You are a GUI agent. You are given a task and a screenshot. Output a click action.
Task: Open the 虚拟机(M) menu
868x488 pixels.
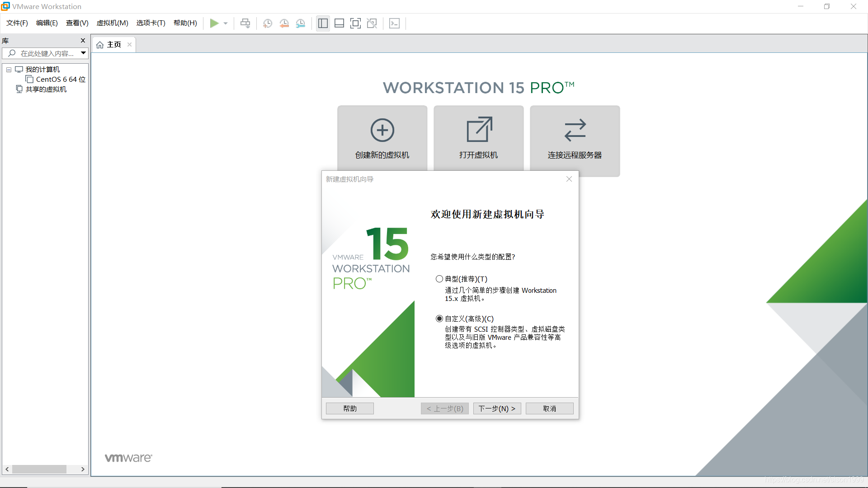(x=113, y=23)
